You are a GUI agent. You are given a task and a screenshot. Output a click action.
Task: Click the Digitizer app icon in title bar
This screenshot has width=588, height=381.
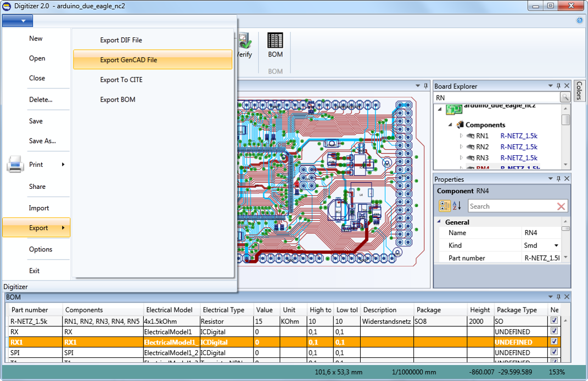7,6
